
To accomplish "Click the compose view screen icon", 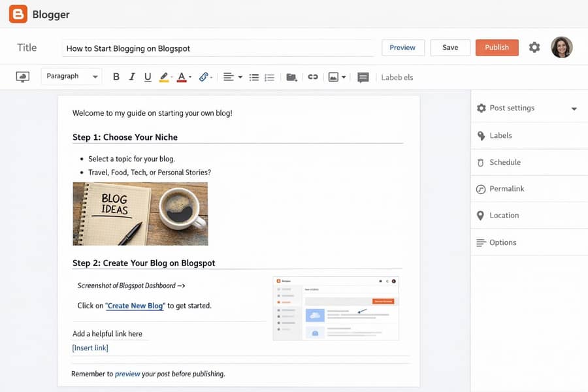I will [23, 77].
